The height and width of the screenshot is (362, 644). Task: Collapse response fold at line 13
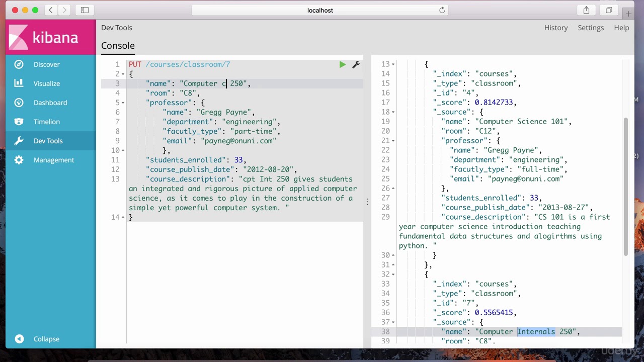tap(393, 64)
